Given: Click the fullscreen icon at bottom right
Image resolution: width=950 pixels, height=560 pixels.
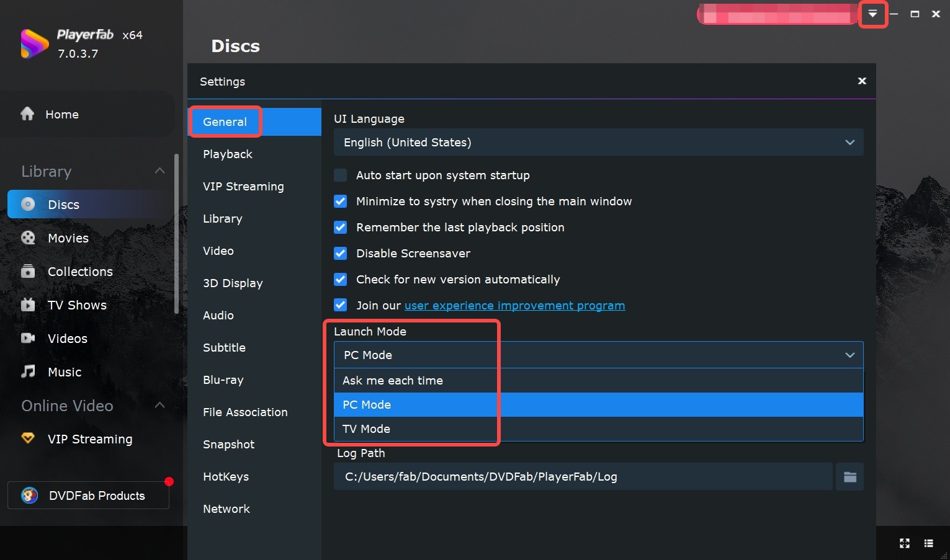Looking at the screenshot, I should [x=904, y=543].
